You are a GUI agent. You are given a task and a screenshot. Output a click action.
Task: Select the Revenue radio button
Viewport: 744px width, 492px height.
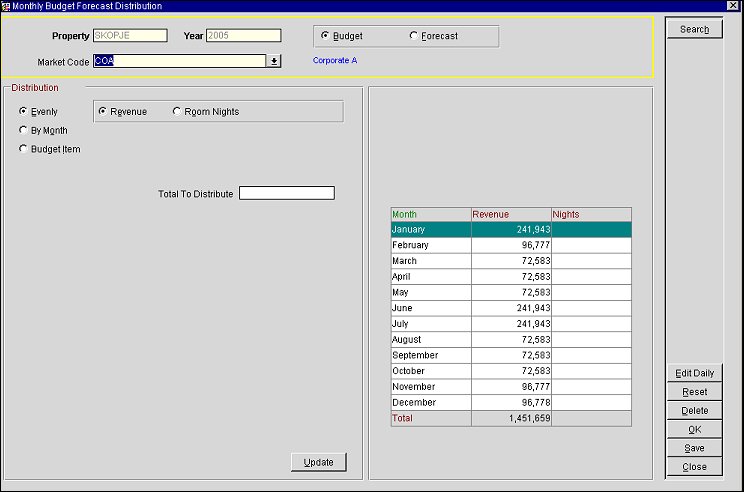[x=102, y=111]
